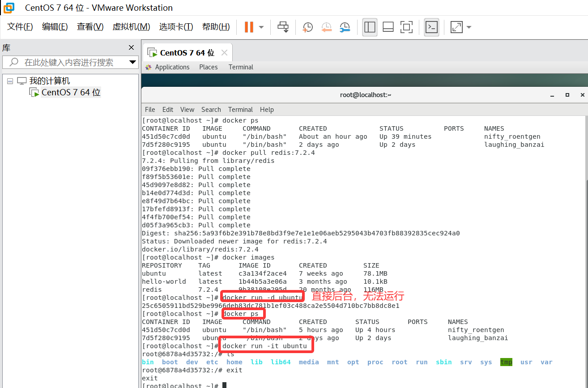Close the 库 library panel

pos(131,47)
